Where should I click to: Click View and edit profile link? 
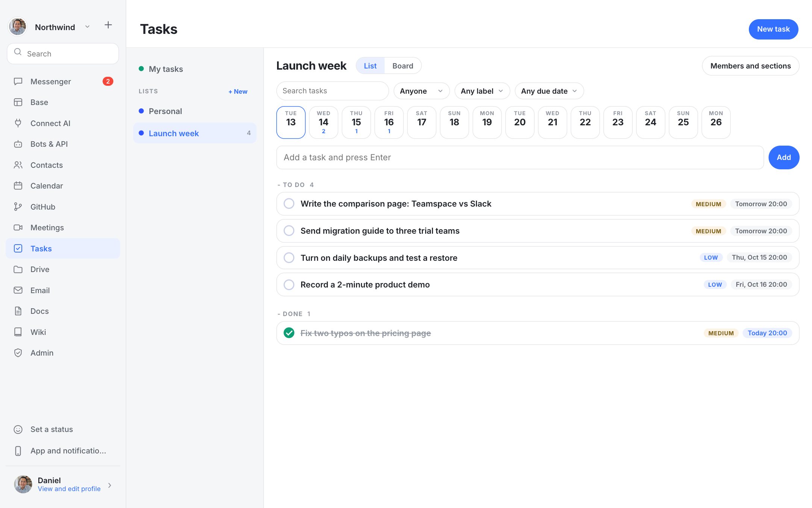click(69, 489)
